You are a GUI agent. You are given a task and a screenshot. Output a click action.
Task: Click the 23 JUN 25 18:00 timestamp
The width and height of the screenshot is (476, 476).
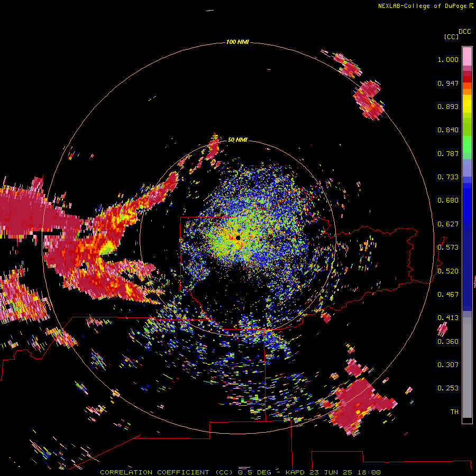click(345, 472)
